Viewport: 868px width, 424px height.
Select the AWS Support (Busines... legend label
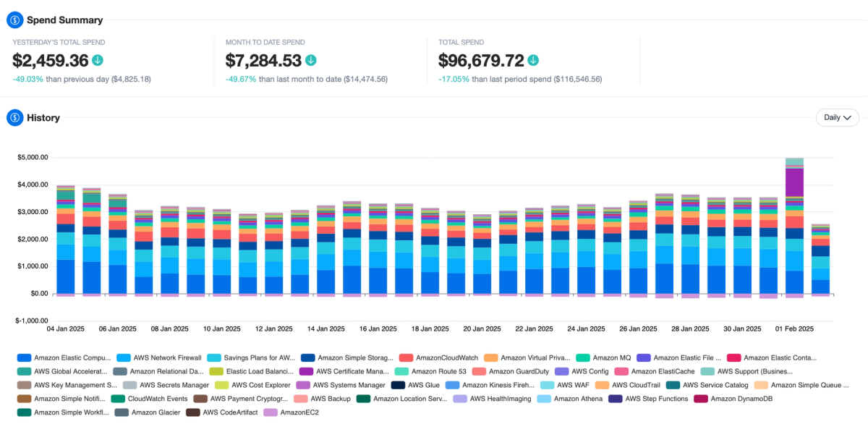click(x=756, y=371)
